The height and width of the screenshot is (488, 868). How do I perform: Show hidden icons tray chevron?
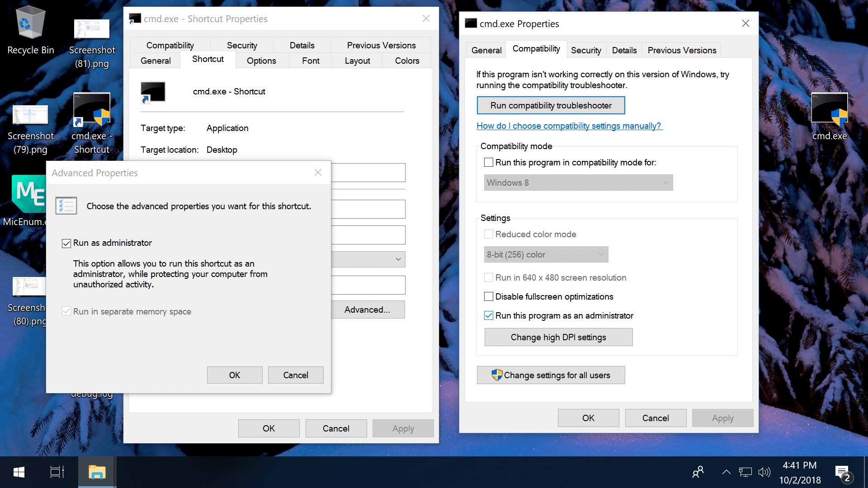tap(726, 472)
